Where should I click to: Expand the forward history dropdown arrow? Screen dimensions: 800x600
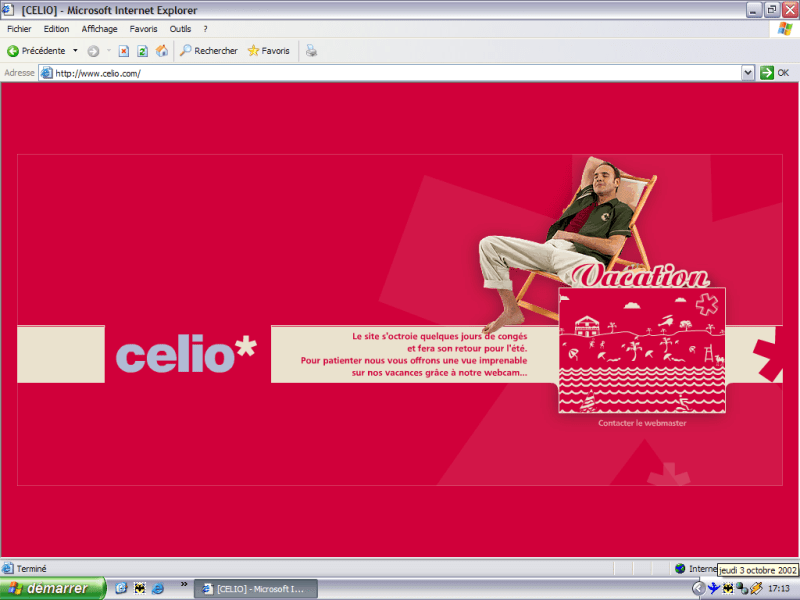[109, 51]
